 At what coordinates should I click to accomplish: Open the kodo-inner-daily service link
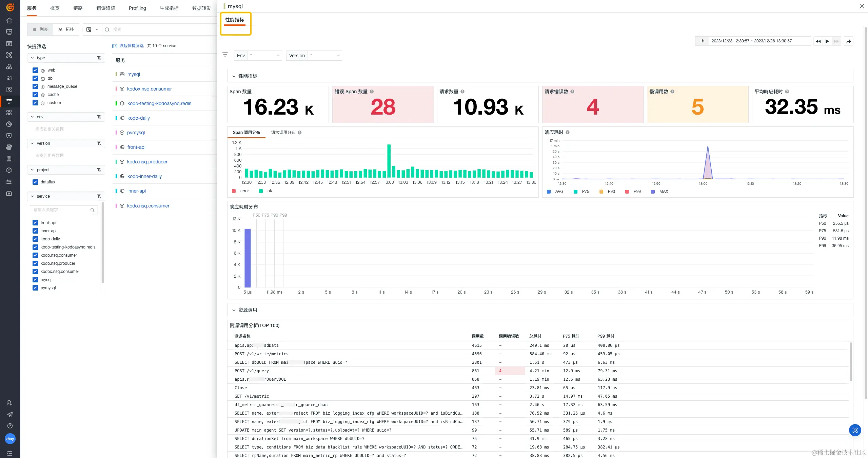(x=144, y=176)
